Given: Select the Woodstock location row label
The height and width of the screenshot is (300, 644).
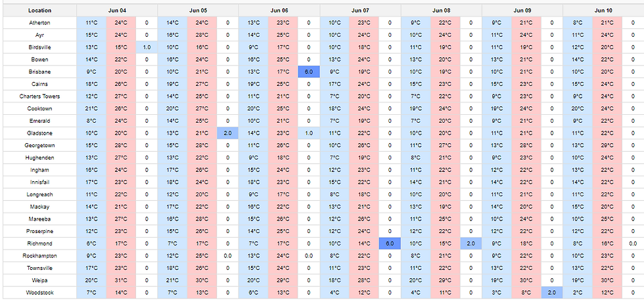Looking at the screenshot, I should pyautogui.click(x=40, y=292).
